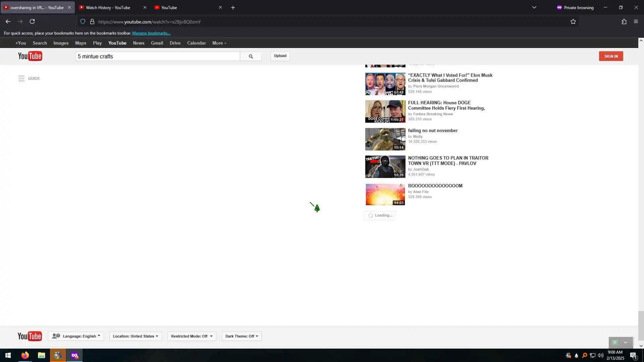Expand the More menu in Google bar
Screen dimensions: 644x362
click(219, 43)
